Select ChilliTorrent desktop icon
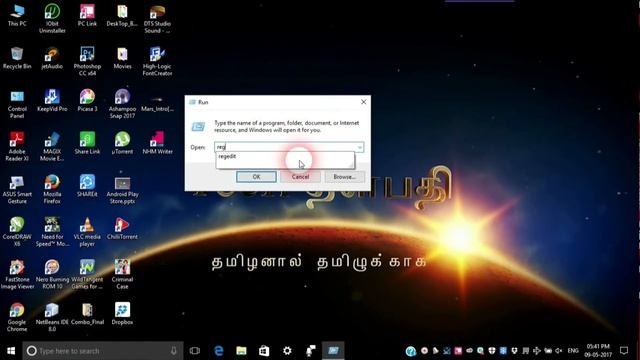The width and height of the screenshot is (640, 360). tap(122, 229)
